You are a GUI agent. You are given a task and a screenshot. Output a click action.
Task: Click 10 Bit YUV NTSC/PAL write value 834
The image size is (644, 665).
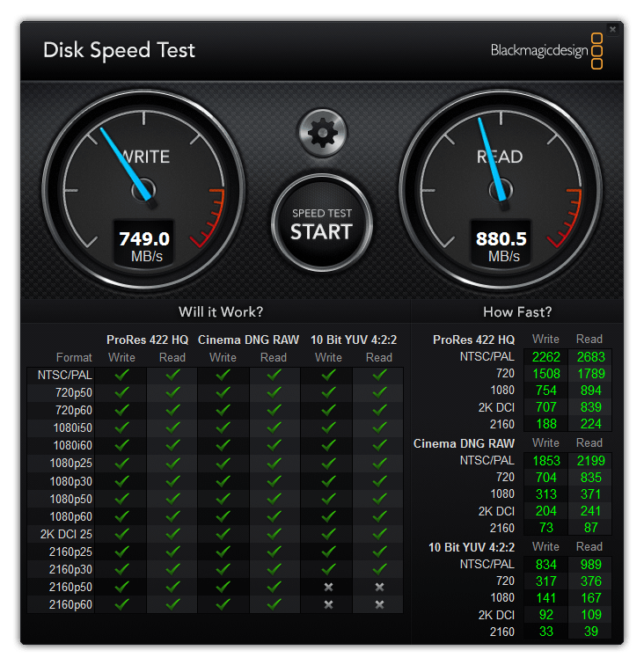pyautogui.click(x=546, y=565)
